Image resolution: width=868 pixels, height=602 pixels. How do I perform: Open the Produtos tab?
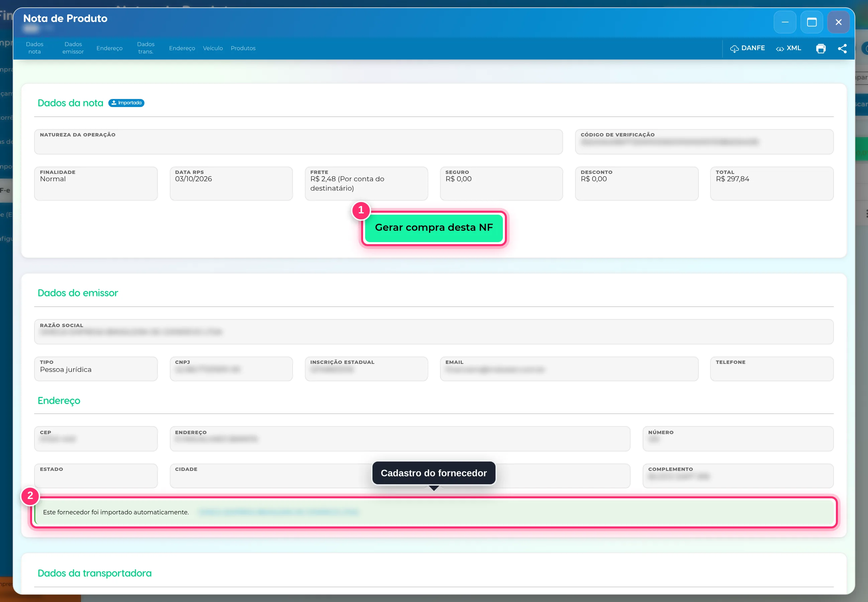click(243, 48)
